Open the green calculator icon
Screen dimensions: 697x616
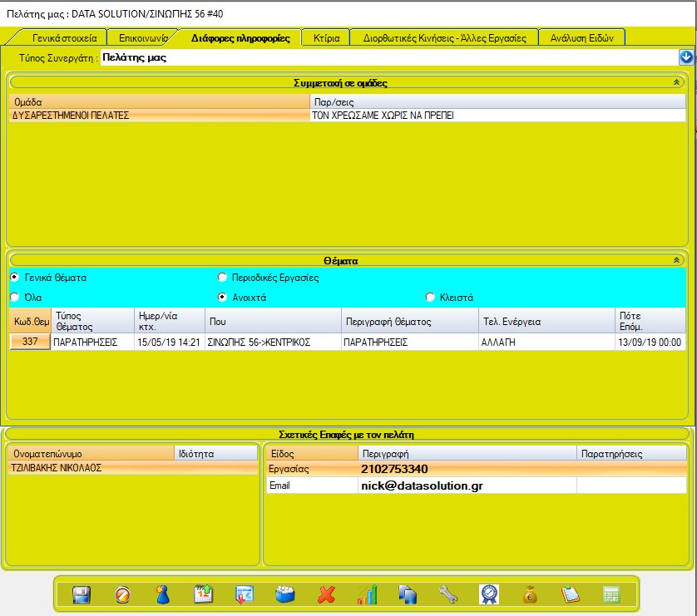pos(611,595)
